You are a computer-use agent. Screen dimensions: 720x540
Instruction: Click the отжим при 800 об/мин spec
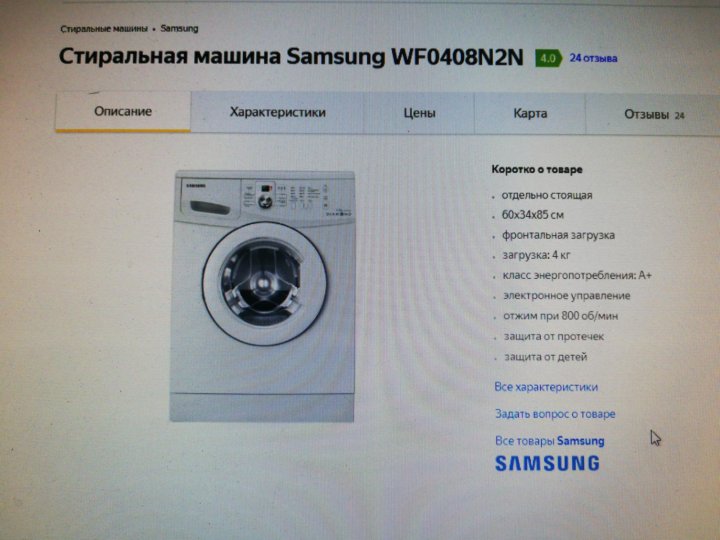pyautogui.click(x=561, y=316)
